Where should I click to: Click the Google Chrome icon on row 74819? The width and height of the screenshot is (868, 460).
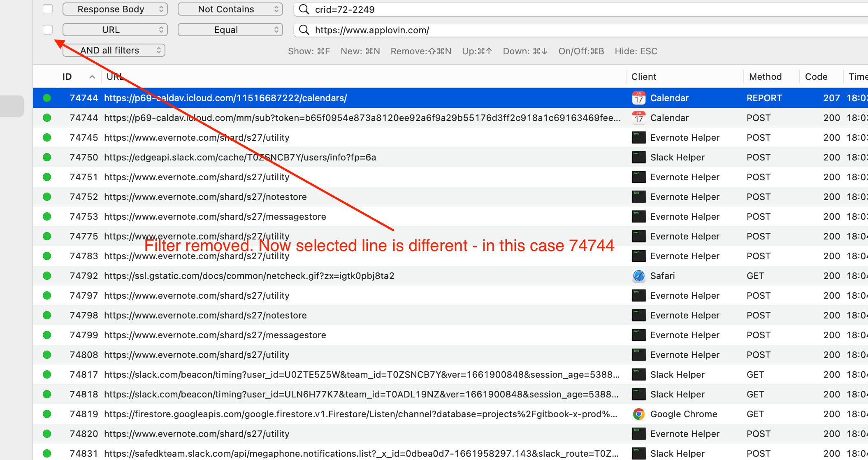coord(638,414)
